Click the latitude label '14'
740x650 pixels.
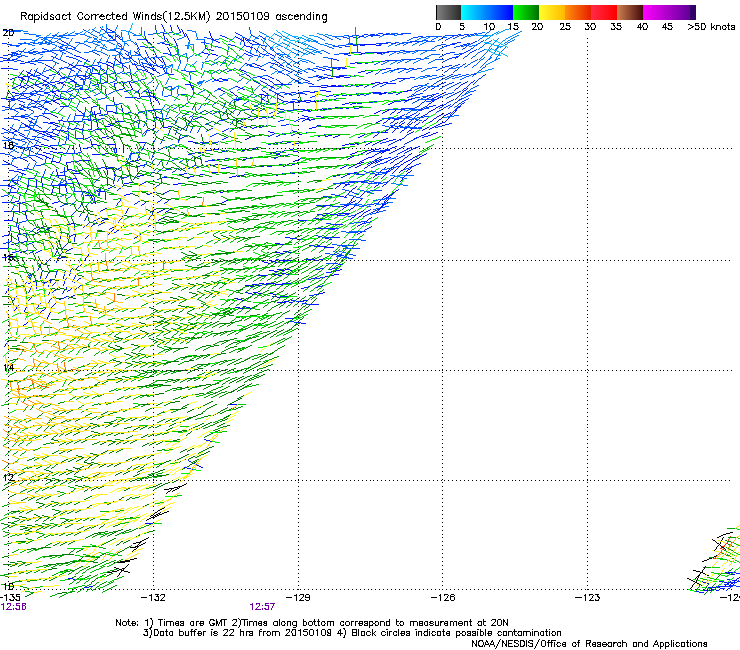click(8, 368)
